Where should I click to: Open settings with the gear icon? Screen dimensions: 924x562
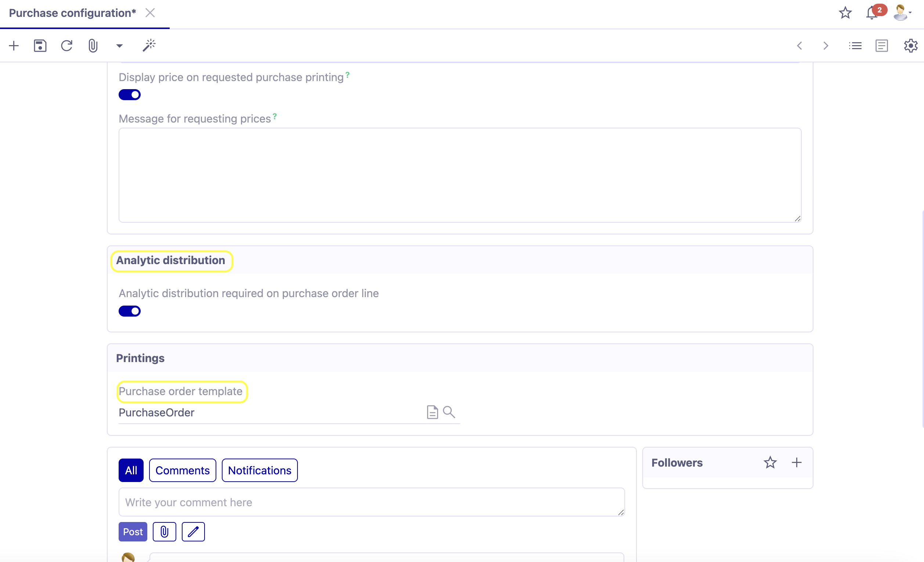pos(910,45)
